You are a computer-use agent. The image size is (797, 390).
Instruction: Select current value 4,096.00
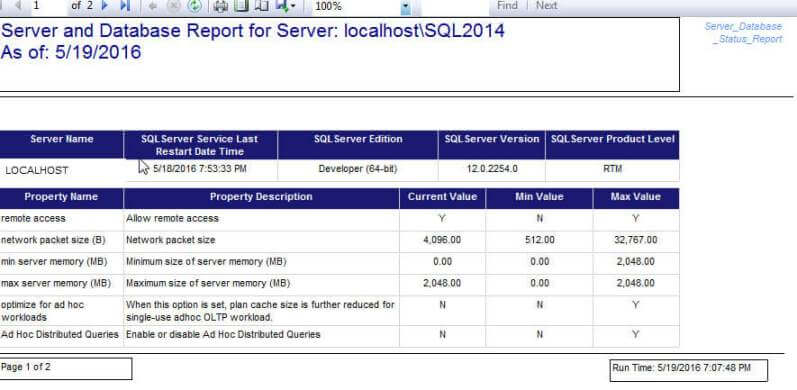pyautogui.click(x=442, y=240)
